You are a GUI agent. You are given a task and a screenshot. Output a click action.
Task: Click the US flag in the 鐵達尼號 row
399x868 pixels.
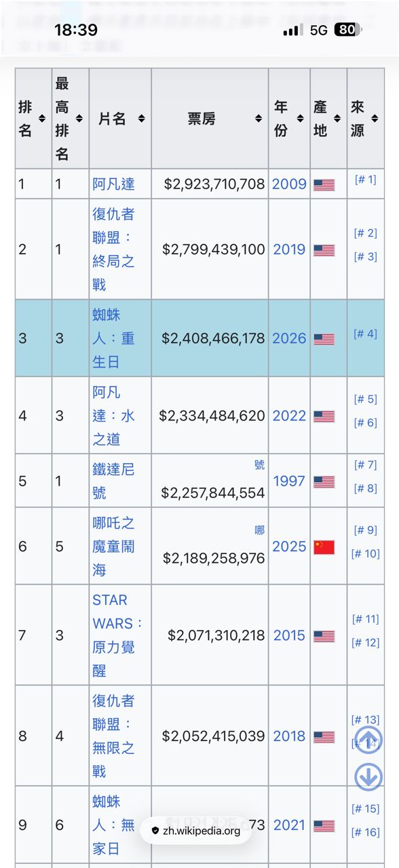tap(324, 481)
